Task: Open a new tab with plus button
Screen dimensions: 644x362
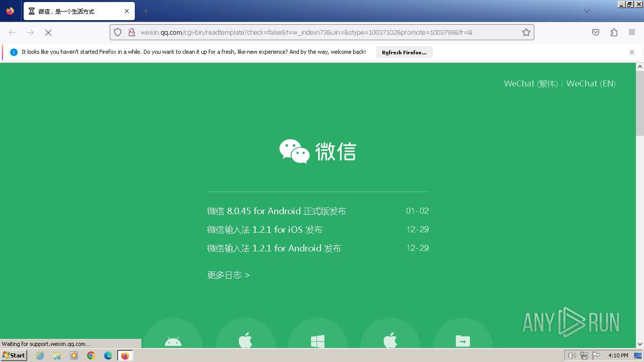Action: click(x=145, y=11)
